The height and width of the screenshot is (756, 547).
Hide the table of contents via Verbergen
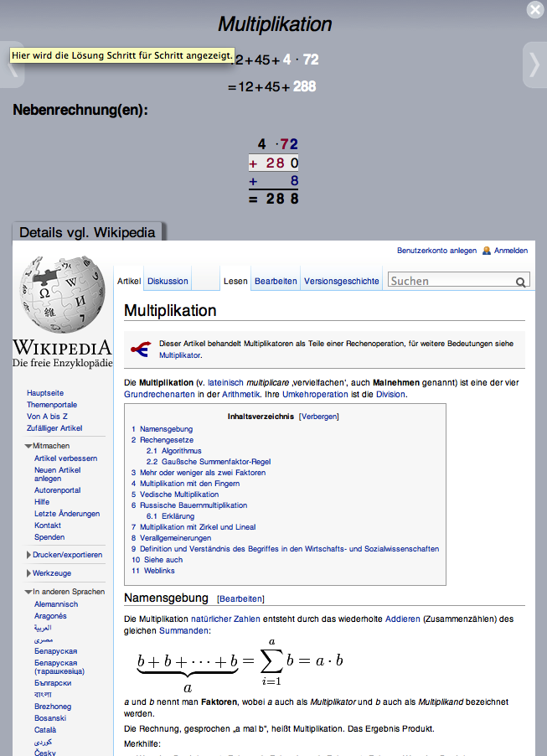click(x=318, y=417)
